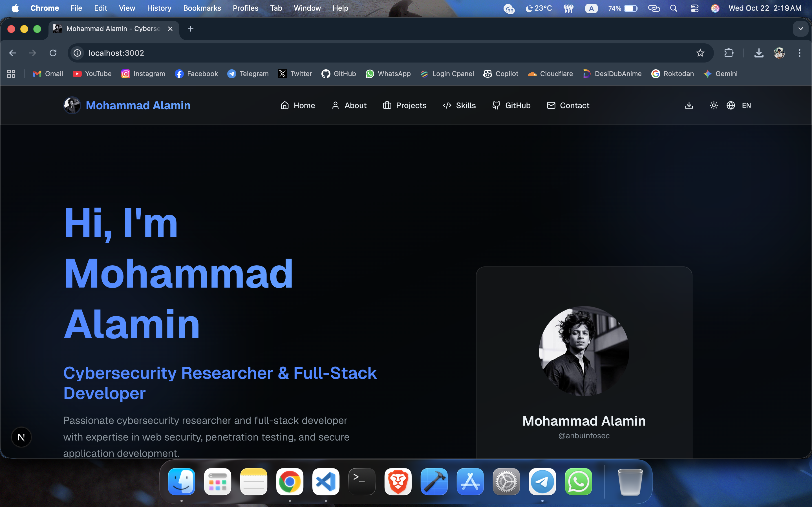This screenshot has width=812, height=507.
Task: Navigate to the Skills section
Action: pos(459,105)
